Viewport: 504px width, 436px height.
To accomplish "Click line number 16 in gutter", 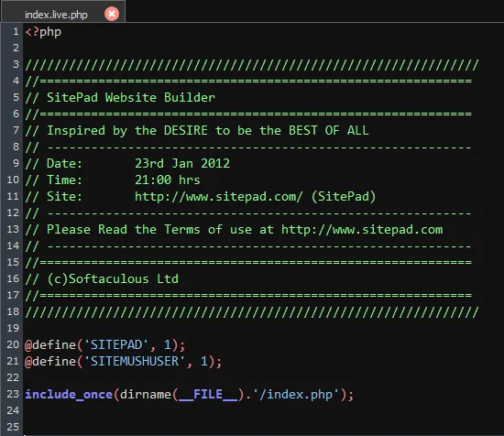I will pos(13,278).
